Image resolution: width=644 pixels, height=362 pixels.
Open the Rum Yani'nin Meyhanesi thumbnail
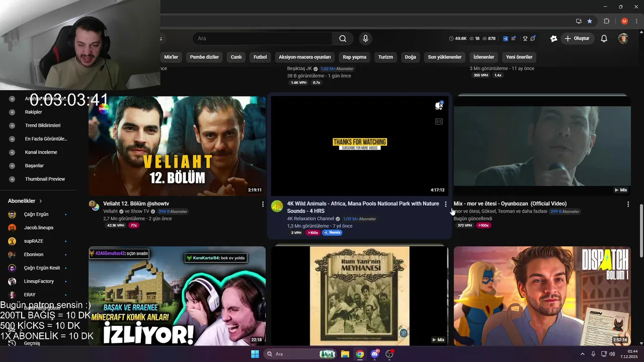[360, 296]
